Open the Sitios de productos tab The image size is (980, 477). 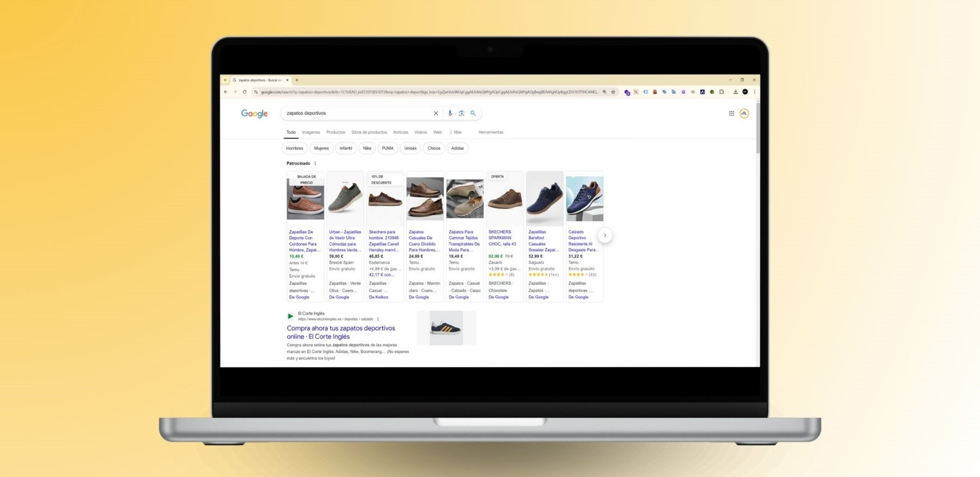point(369,132)
